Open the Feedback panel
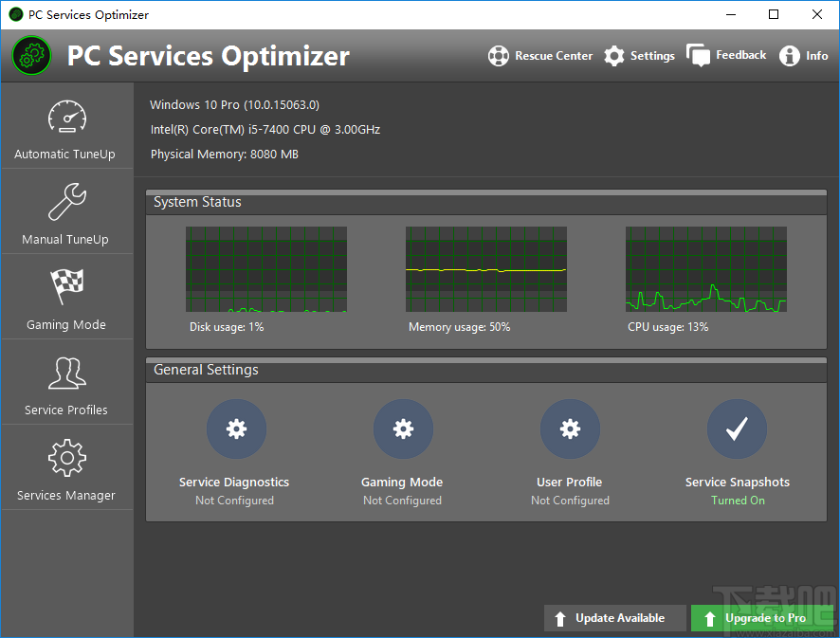 click(x=725, y=55)
